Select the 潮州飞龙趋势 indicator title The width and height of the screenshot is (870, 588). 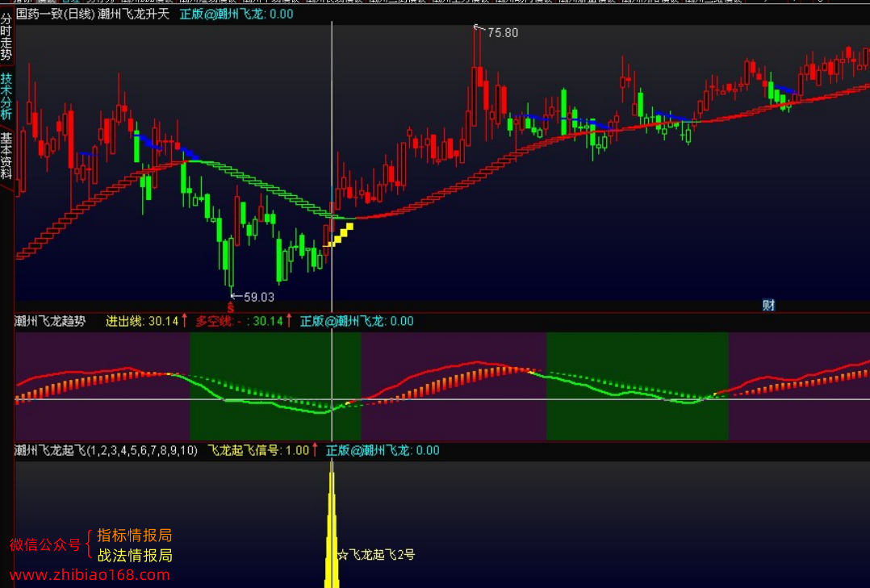[50, 321]
